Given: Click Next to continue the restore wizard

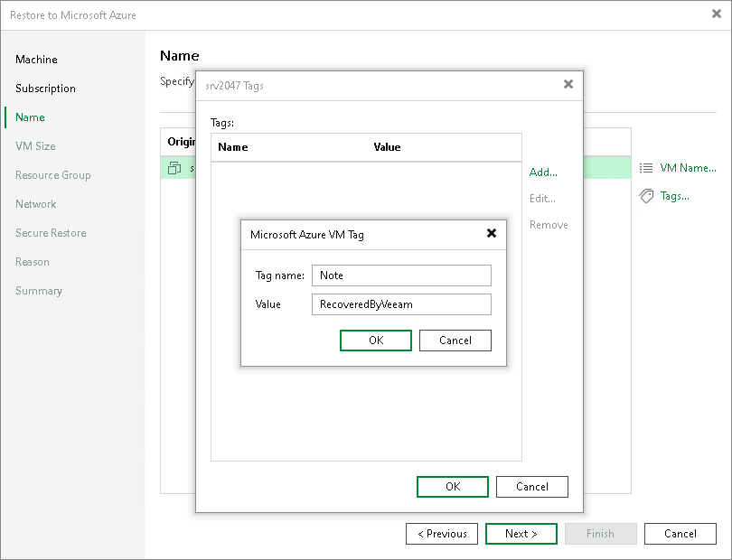Looking at the screenshot, I should tap(521, 533).
